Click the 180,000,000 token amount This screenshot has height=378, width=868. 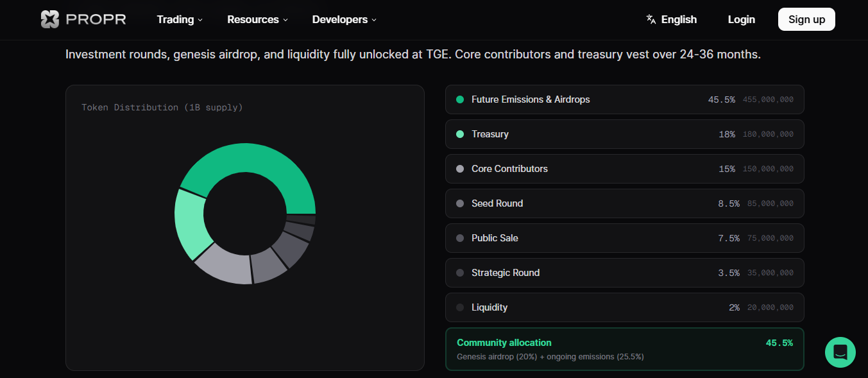tap(768, 134)
